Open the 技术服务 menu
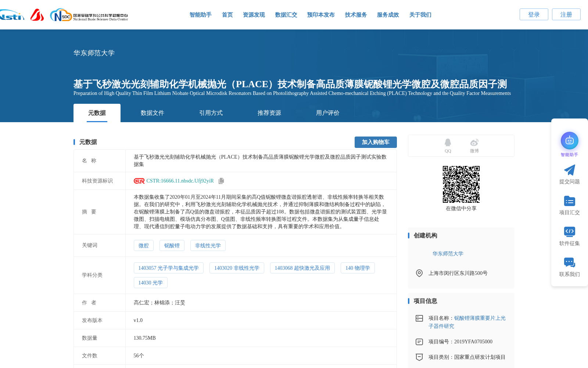 point(356,15)
